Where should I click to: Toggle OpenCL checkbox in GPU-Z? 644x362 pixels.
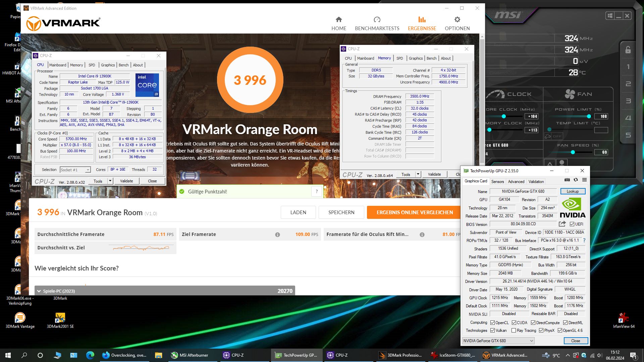pos(492,322)
